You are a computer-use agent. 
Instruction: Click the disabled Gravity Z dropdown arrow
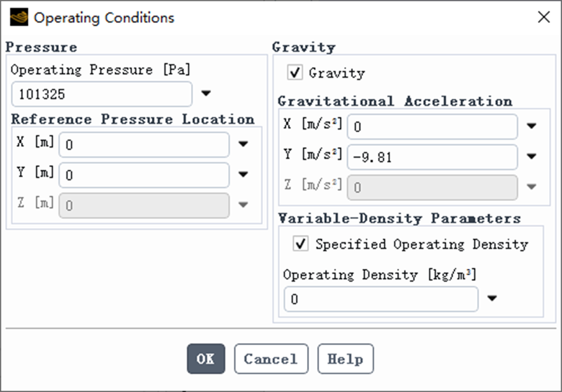531,187
